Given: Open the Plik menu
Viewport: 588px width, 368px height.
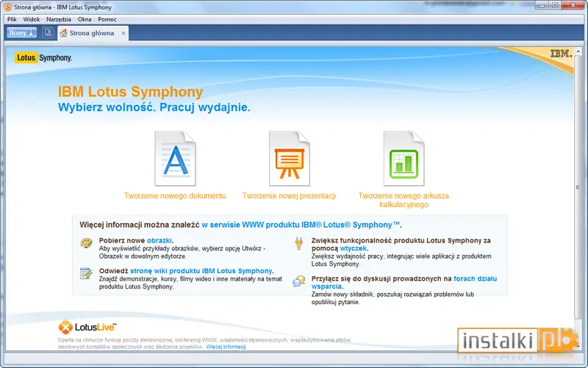Looking at the screenshot, I should 12,19.
